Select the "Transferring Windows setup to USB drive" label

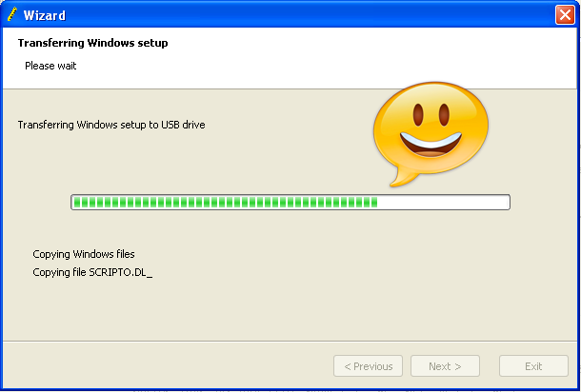coord(111,125)
